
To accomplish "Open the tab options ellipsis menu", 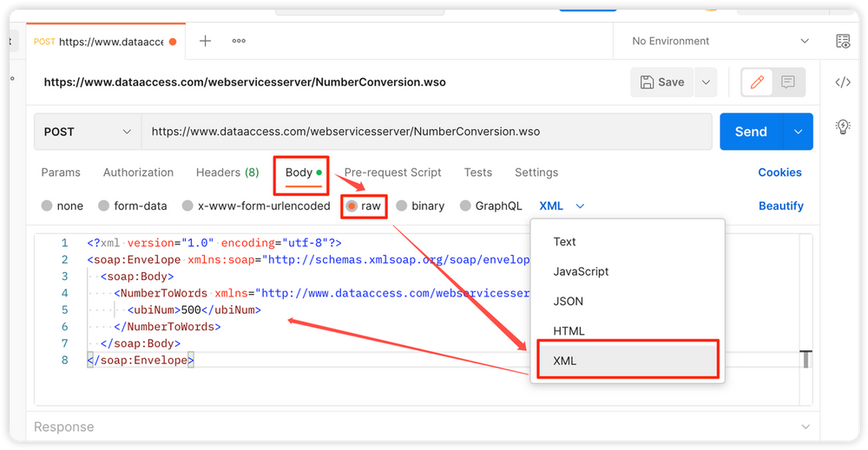I will (x=239, y=41).
